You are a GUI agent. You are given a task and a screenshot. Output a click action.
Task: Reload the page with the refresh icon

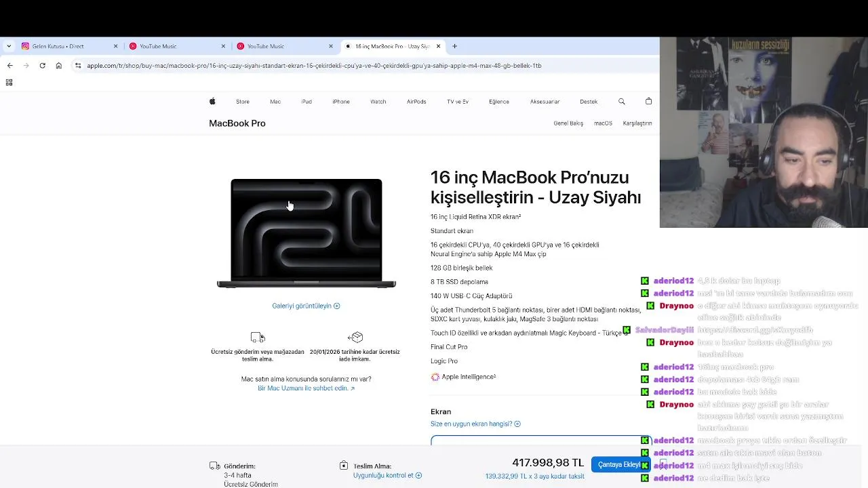click(x=42, y=66)
